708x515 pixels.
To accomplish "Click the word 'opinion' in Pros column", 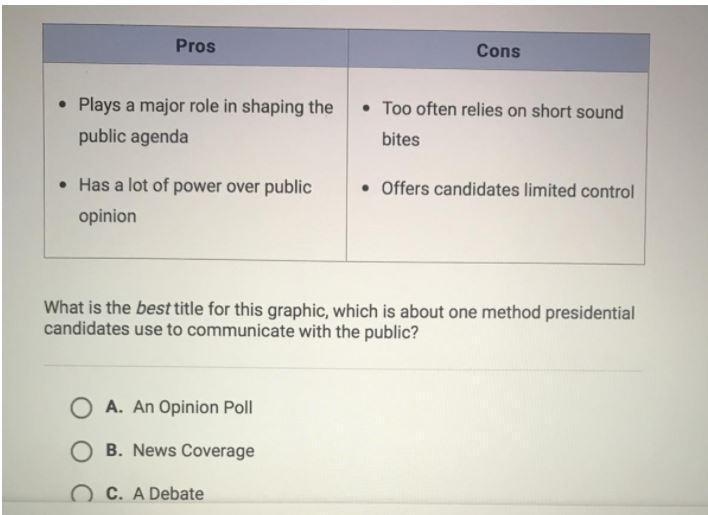I will [x=107, y=217].
